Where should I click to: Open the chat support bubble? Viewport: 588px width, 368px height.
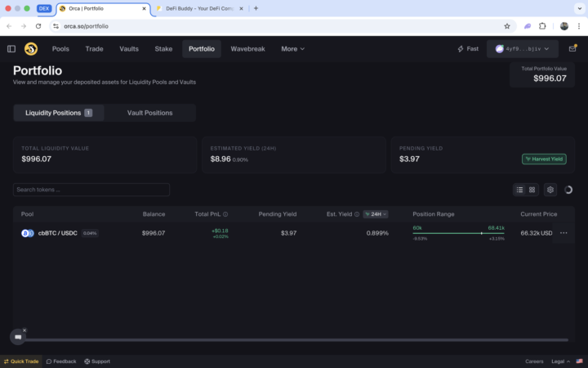pyautogui.click(x=18, y=337)
